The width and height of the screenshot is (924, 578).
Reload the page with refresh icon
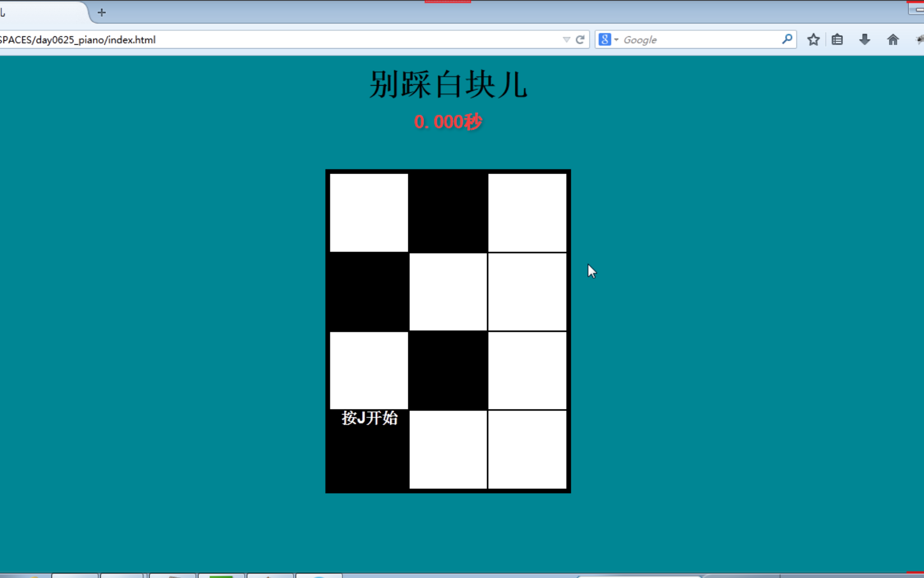coord(580,40)
